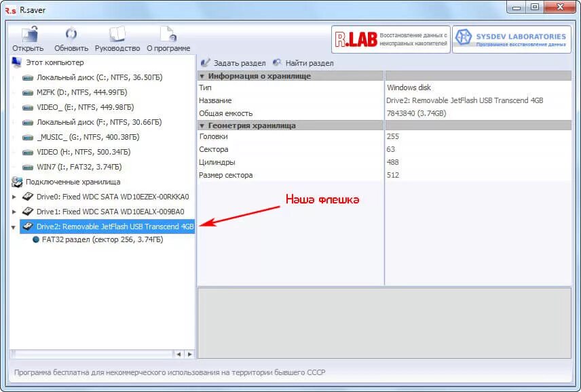581x392 pixels.
Task: Open the SysDev Laboratories banner link
Action: coord(512,39)
